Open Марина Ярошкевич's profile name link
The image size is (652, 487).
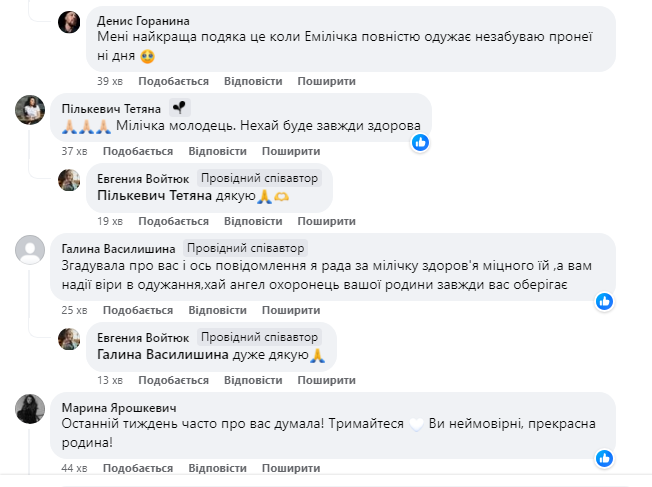point(119,407)
